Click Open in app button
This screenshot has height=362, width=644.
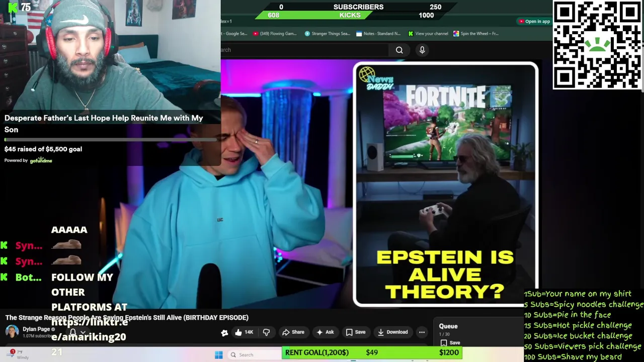tap(534, 22)
